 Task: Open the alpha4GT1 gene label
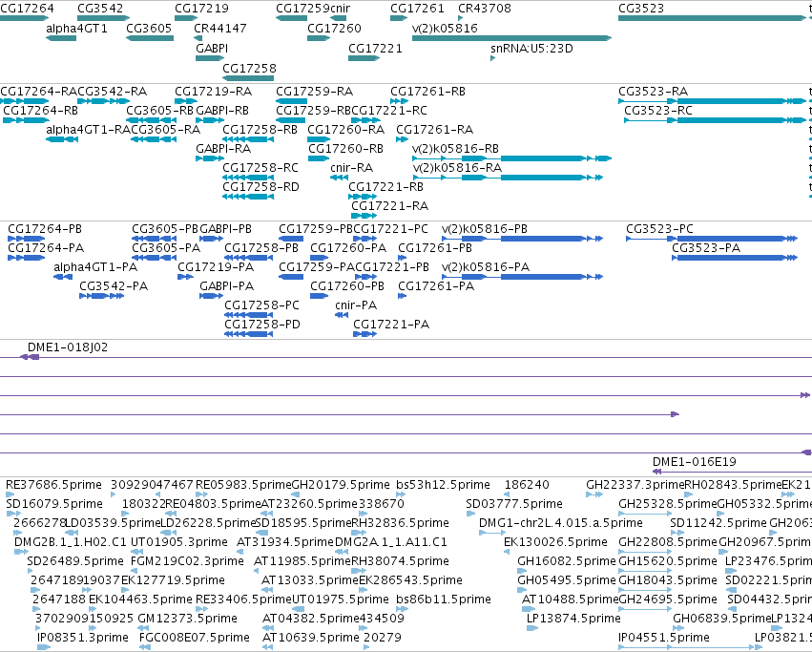coord(76,28)
